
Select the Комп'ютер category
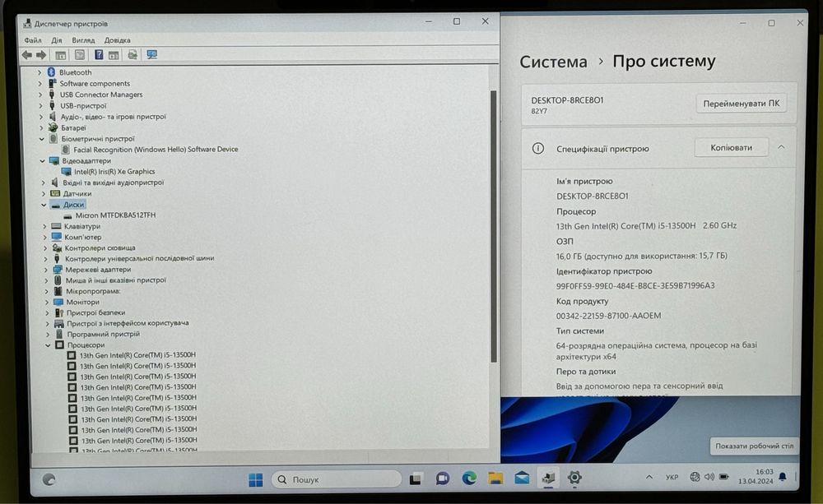tap(83, 237)
